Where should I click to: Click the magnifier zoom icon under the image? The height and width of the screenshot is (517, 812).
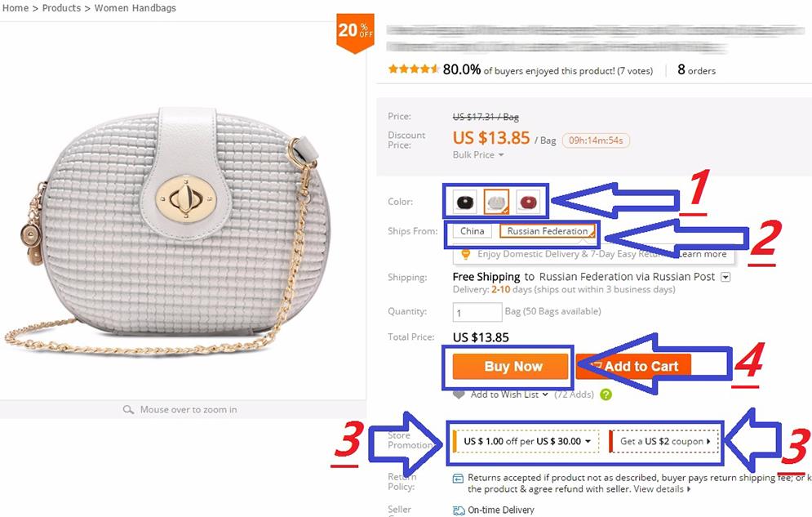128,410
